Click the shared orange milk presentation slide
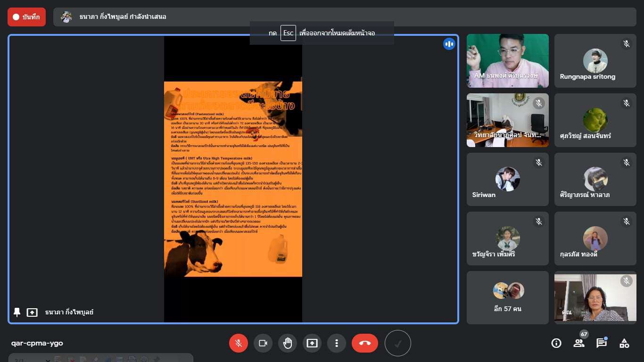 (233, 179)
